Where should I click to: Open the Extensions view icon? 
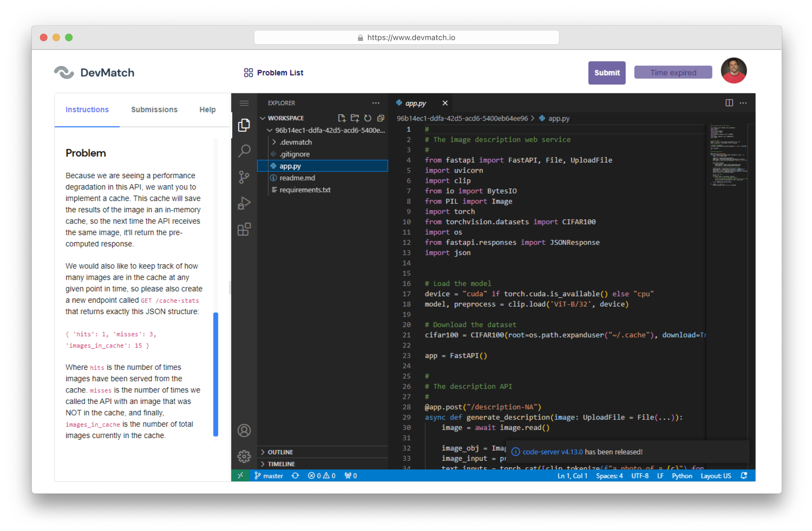point(244,229)
